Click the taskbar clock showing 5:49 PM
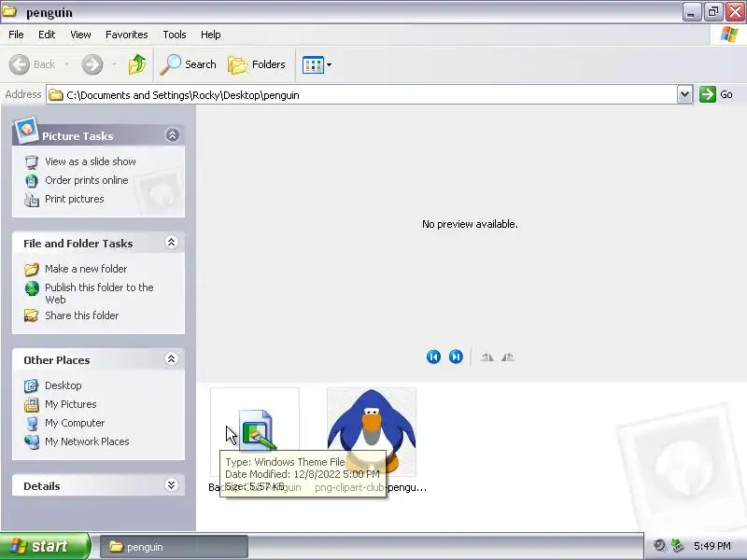 pyautogui.click(x=712, y=546)
